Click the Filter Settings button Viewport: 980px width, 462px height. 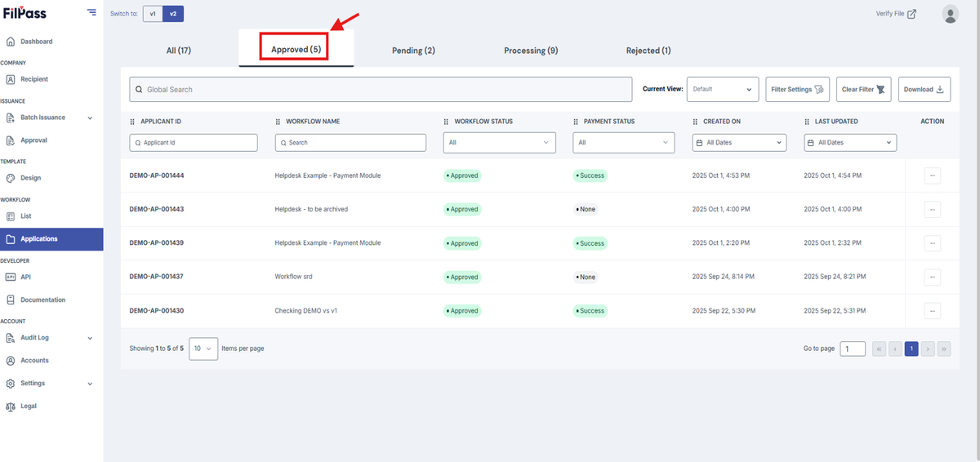(x=797, y=89)
